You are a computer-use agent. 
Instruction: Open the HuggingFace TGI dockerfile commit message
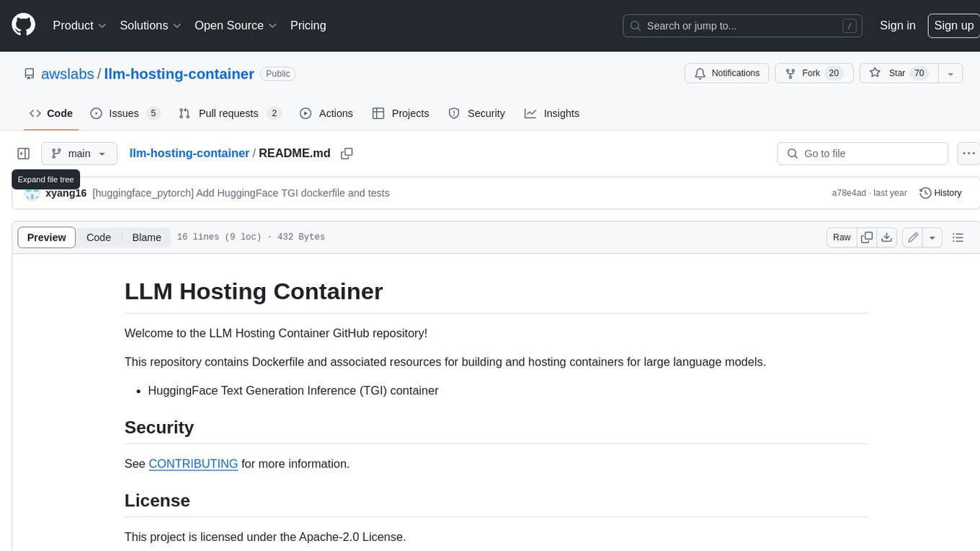click(x=241, y=193)
